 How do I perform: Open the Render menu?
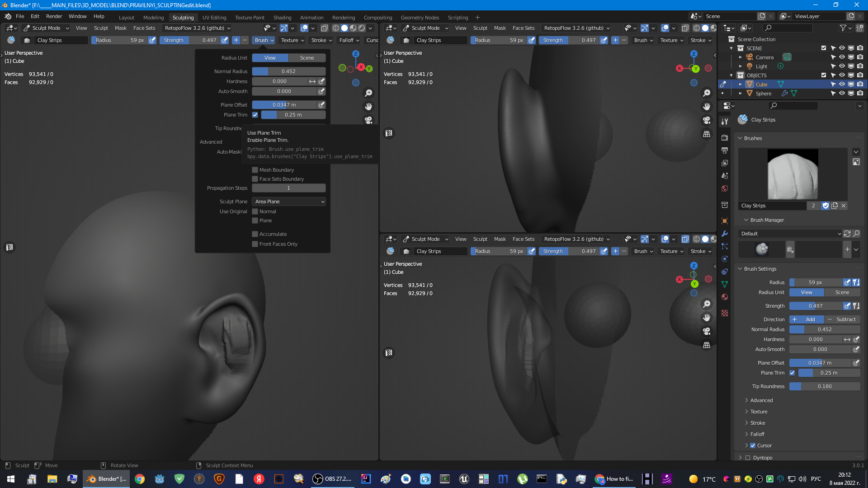click(54, 16)
